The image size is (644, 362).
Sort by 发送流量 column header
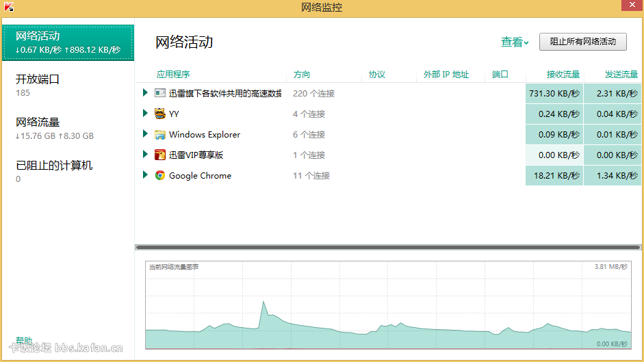pos(621,75)
